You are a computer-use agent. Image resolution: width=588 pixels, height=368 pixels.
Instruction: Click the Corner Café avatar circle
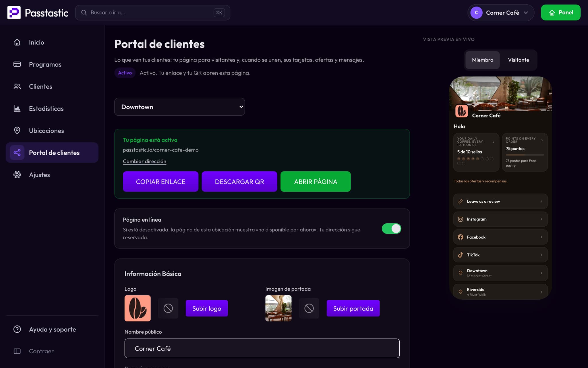pos(476,13)
